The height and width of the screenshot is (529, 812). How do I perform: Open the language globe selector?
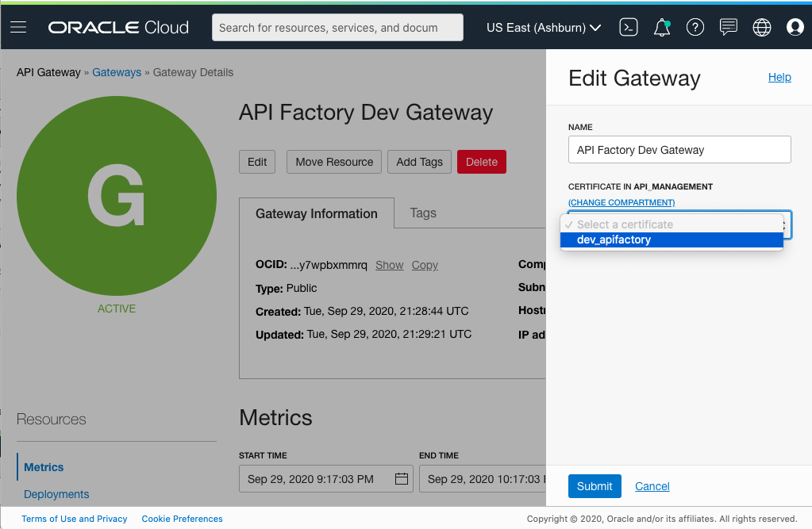[761, 26]
